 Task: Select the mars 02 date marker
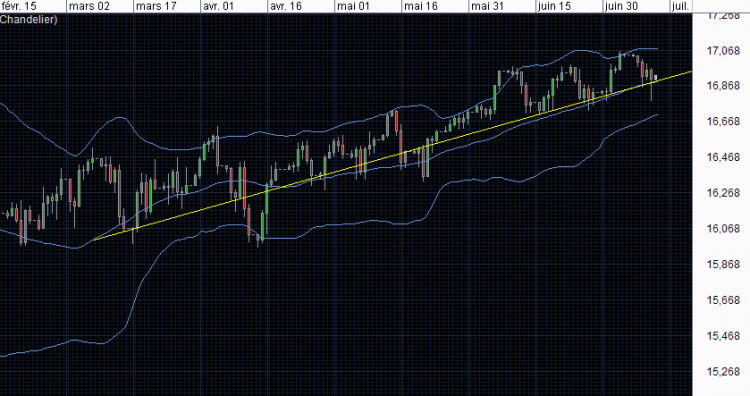[x=89, y=6]
